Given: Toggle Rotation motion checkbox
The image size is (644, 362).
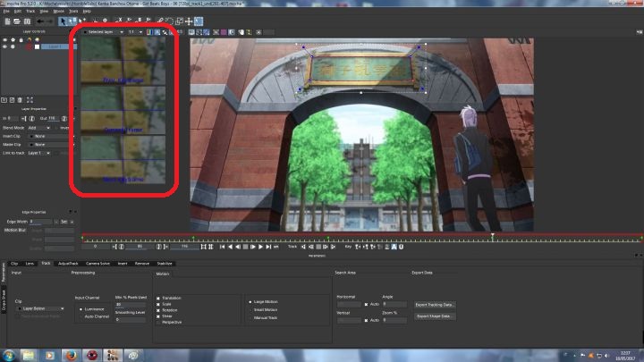Looking at the screenshot, I should pos(158,310).
